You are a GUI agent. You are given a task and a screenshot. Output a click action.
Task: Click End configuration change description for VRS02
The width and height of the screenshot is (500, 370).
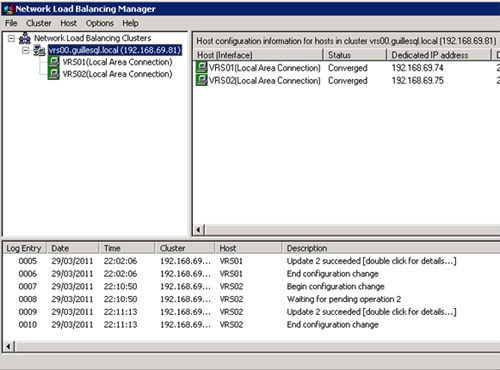click(x=332, y=324)
